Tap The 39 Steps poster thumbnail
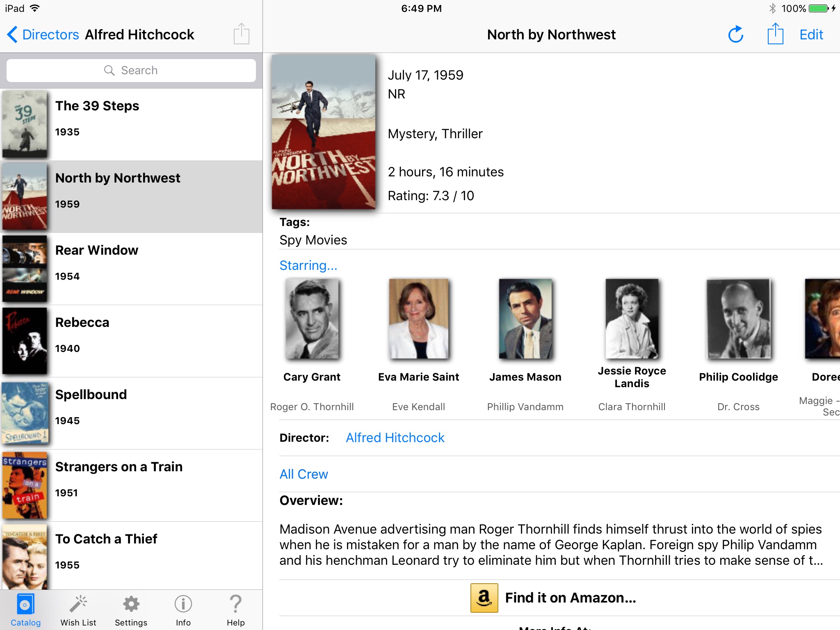 tap(25, 124)
